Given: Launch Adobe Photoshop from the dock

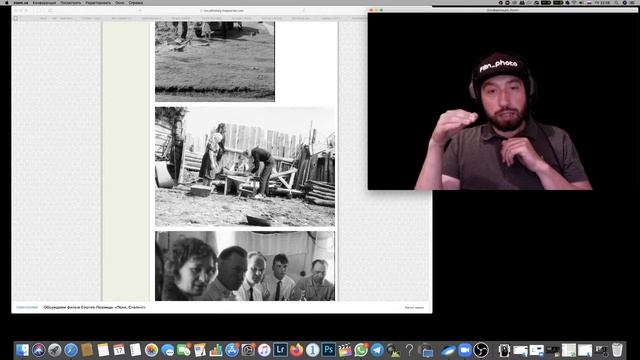Looking at the screenshot, I should 329,350.
